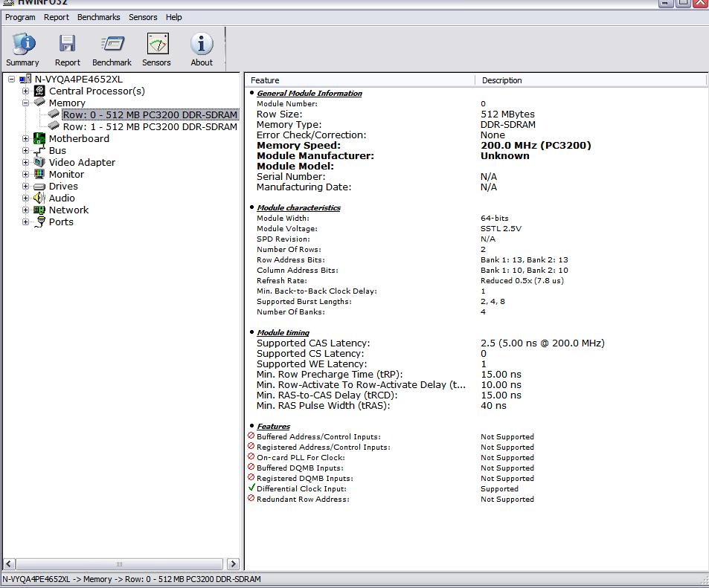Click the Row: 0 memory chip icon

click(54, 113)
